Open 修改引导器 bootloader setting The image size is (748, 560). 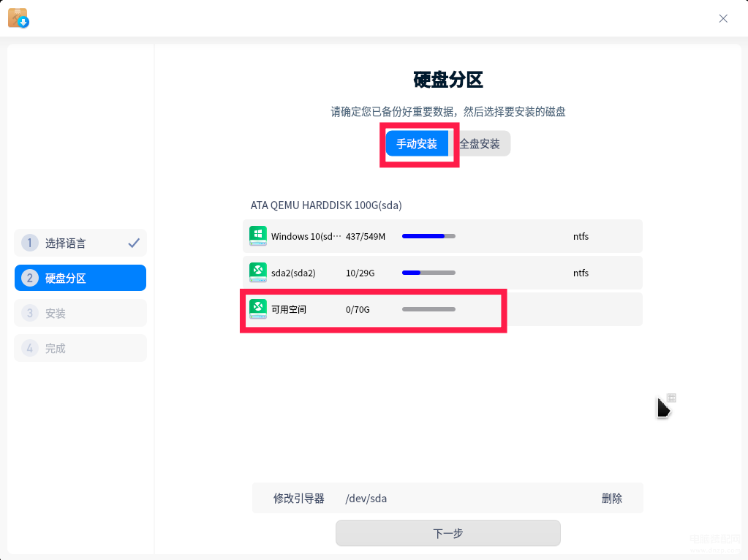pyautogui.click(x=298, y=499)
